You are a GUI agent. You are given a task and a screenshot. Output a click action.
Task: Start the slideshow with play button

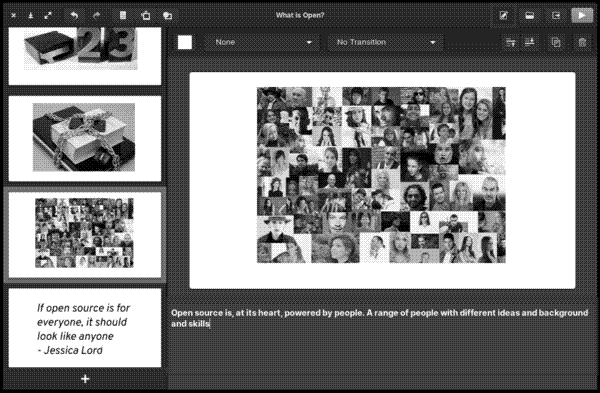(582, 15)
